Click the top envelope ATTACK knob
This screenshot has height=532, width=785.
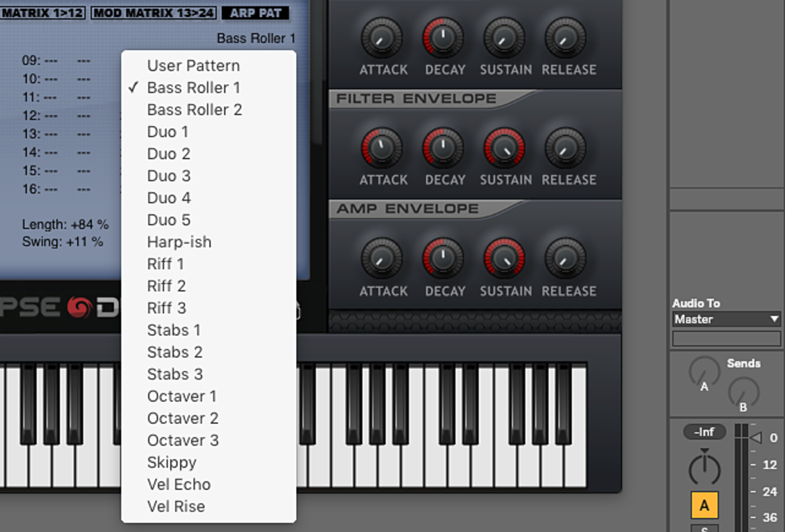(382, 38)
